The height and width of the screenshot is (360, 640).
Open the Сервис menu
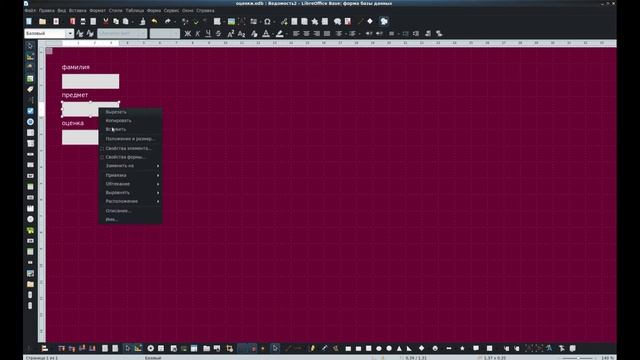coord(171,11)
